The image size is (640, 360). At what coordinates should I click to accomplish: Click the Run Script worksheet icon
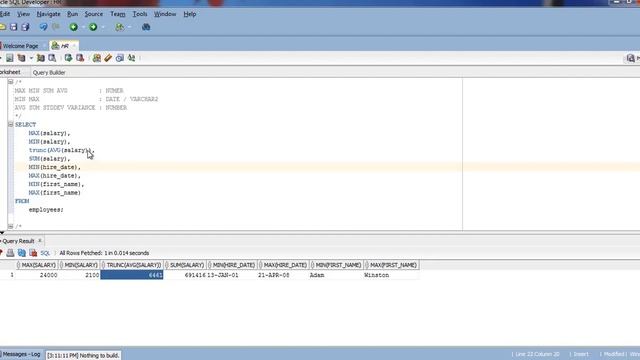(9, 58)
